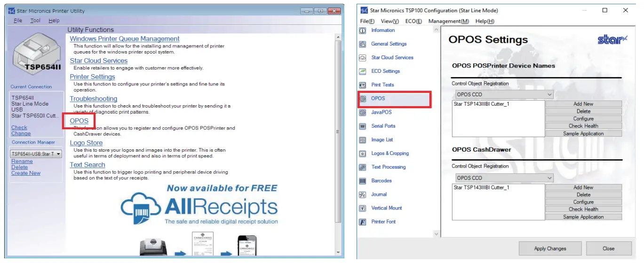The image size is (644, 263).
Task: Click Change link under Current Connection
Action: (21, 134)
